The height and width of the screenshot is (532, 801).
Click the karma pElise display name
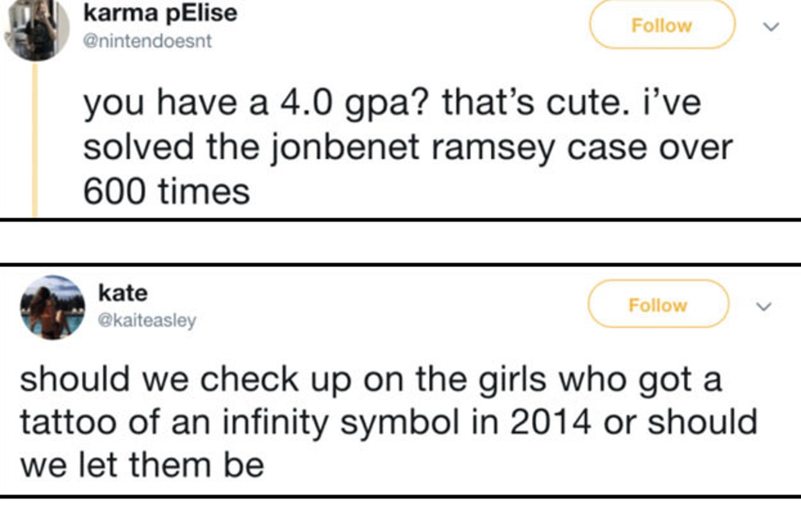tap(160, 13)
